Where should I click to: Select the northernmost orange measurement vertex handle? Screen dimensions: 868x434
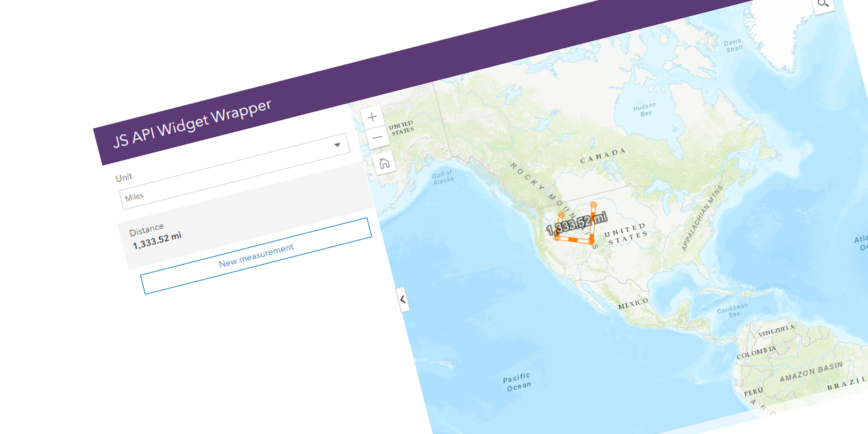click(593, 205)
